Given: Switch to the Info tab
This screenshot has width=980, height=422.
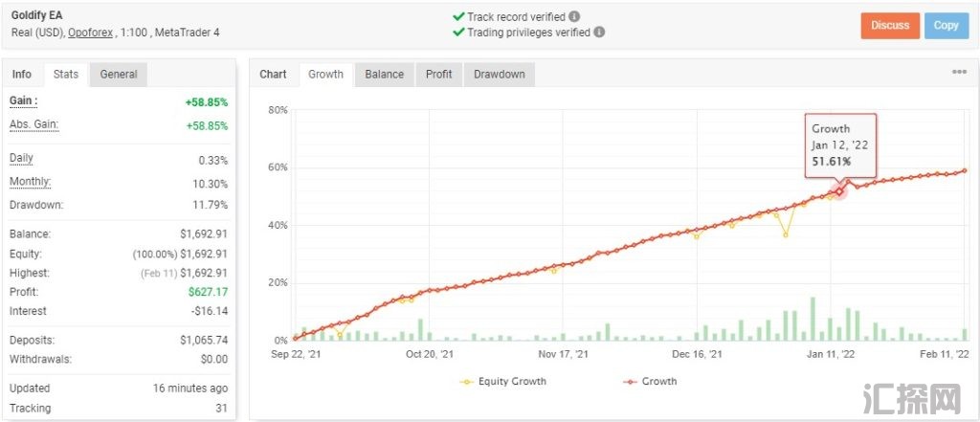Looking at the screenshot, I should pos(21,74).
